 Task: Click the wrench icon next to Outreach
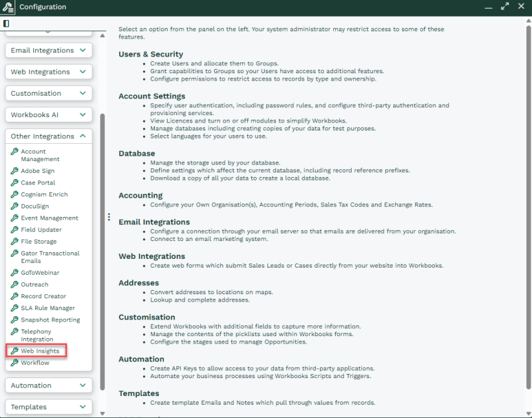[x=14, y=284]
